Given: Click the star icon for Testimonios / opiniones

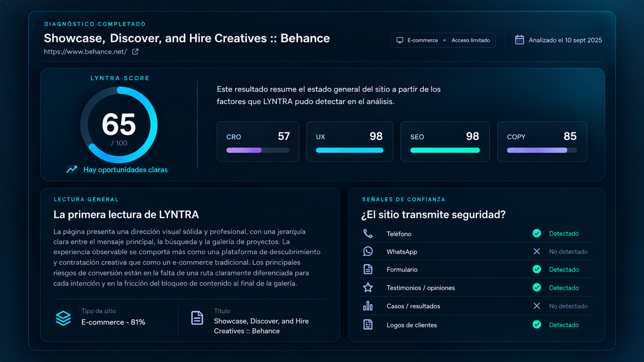Looking at the screenshot, I should (368, 287).
